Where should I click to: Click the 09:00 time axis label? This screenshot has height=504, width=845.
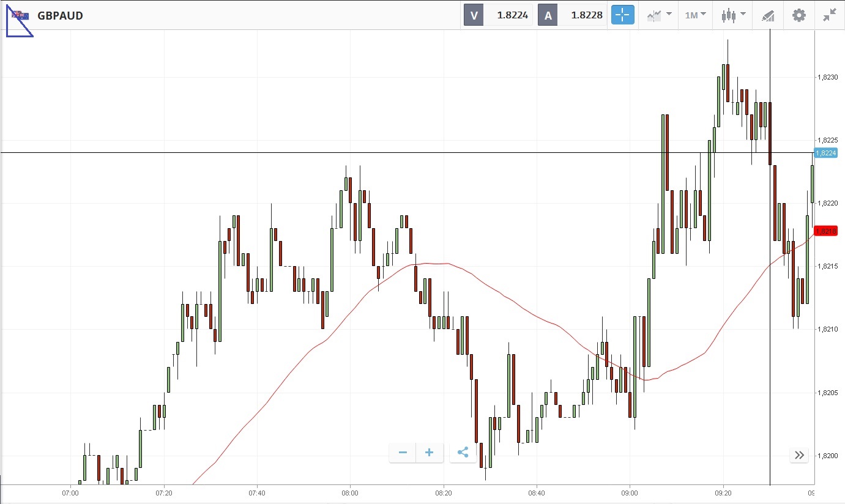click(630, 492)
